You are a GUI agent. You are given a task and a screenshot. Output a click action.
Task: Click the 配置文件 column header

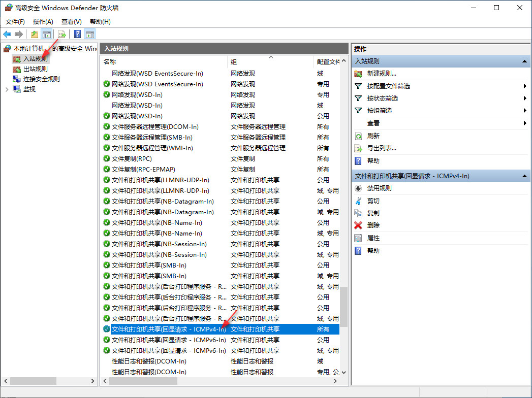point(327,62)
